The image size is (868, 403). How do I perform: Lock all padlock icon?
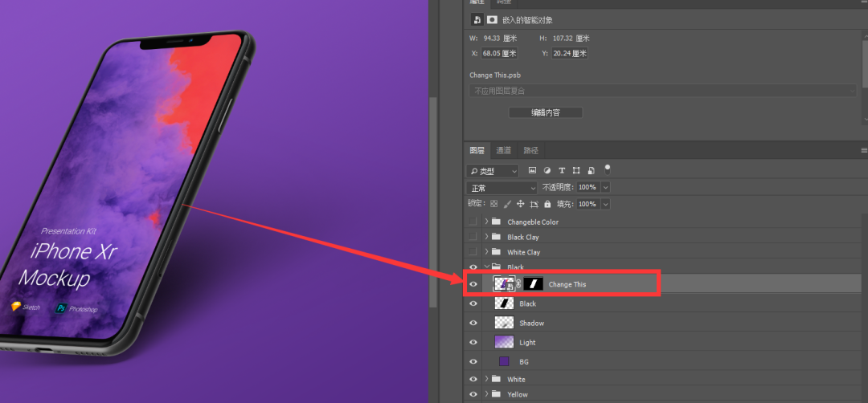coord(547,204)
